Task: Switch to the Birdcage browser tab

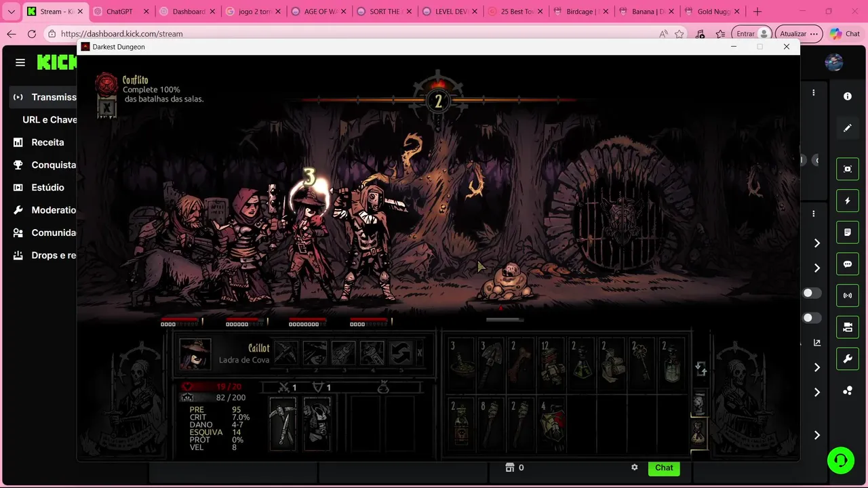Action: pyautogui.click(x=580, y=12)
